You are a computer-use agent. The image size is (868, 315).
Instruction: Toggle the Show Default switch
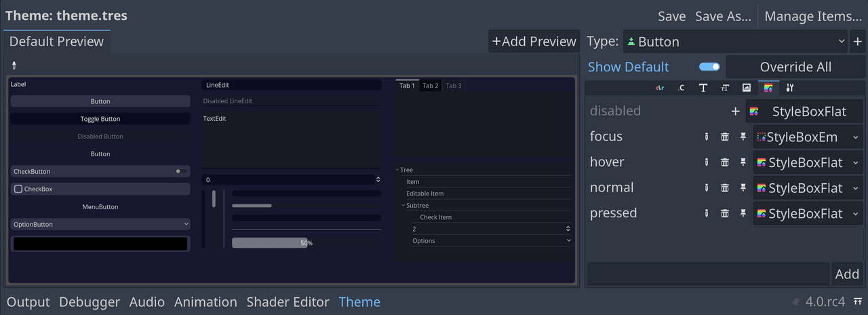[709, 67]
